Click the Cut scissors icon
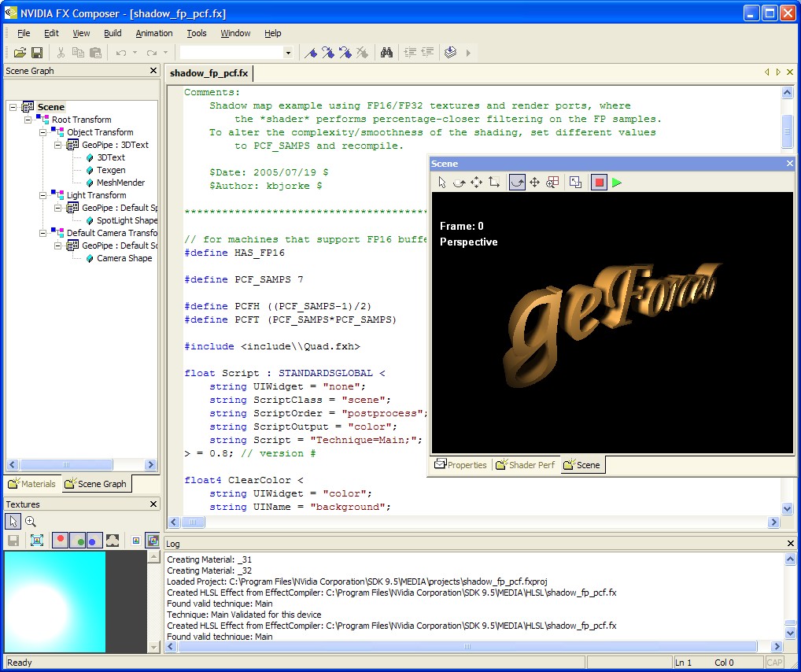The height and width of the screenshot is (672, 801). 61,53
